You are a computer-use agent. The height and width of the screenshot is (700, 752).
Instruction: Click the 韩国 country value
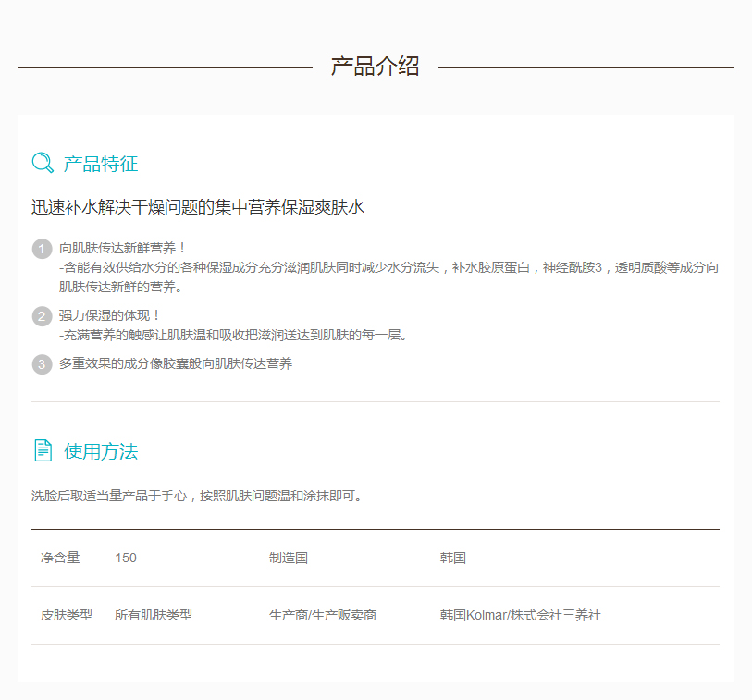[452, 559]
